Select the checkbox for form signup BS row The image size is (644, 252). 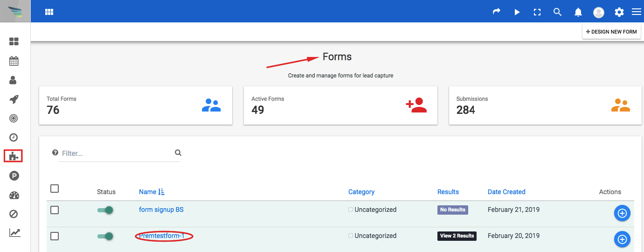tap(55, 210)
